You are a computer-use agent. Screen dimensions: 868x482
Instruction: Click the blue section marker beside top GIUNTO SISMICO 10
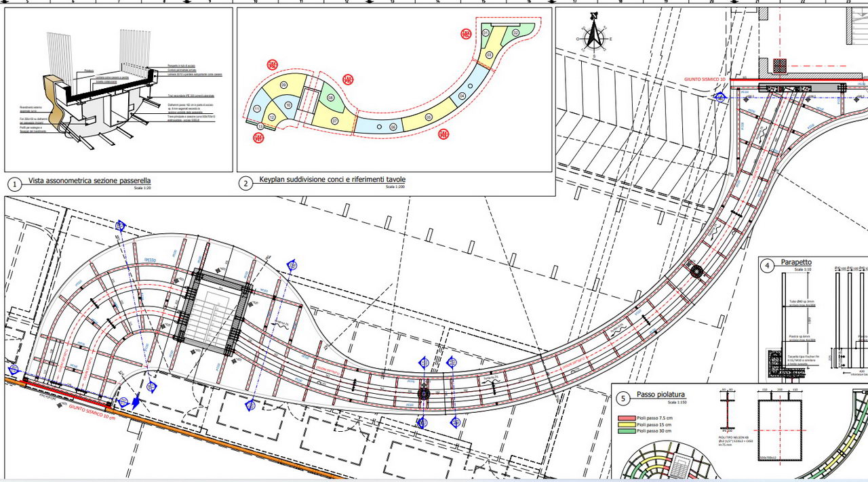pos(719,97)
